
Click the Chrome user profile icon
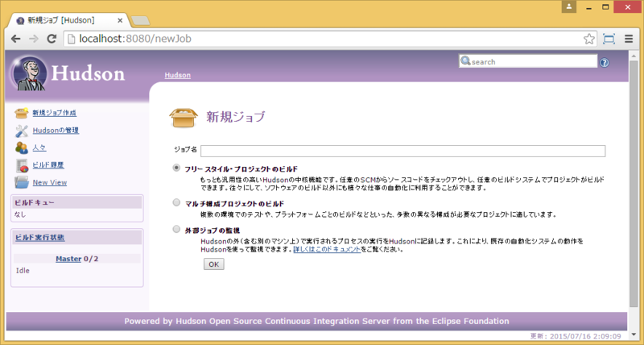pyautogui.click(x=569, y=6)
